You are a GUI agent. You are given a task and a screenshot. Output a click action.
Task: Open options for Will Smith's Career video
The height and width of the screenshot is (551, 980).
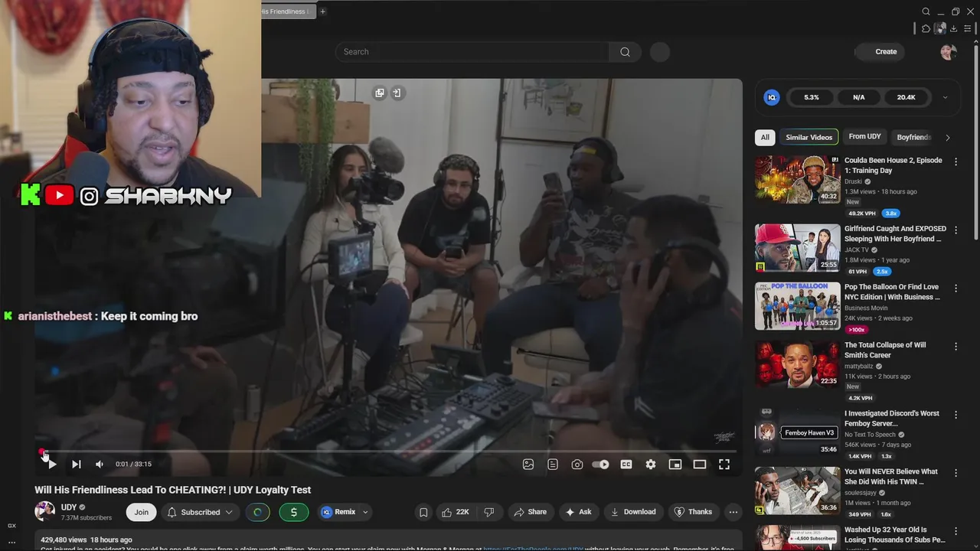pos(955,346)
